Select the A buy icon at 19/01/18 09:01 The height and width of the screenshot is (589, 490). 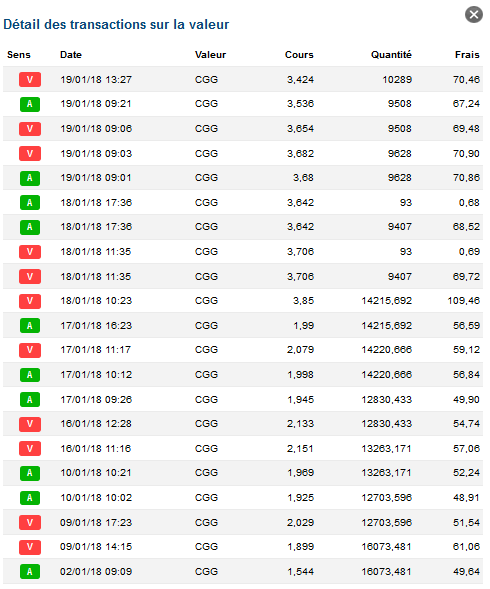click(30, 178)
